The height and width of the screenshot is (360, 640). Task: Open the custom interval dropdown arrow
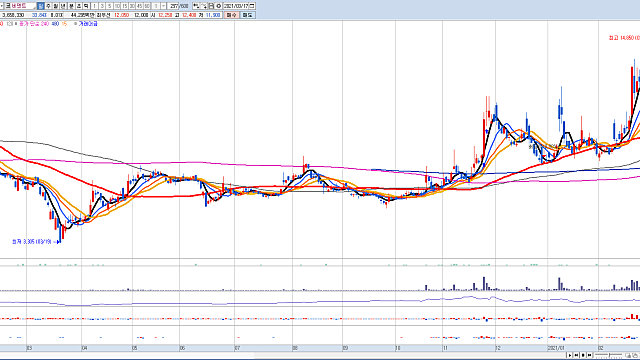coord(163,6)
